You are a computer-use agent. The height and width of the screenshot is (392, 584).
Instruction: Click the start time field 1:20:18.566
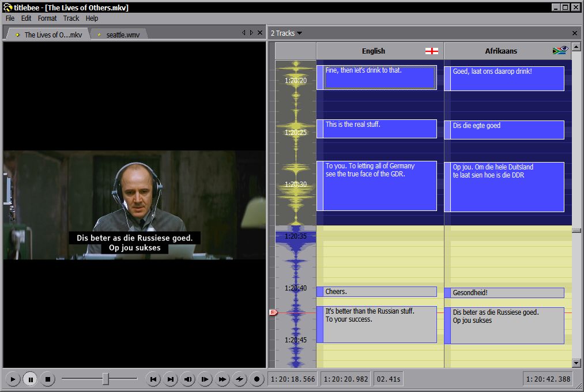click(293, 379)
